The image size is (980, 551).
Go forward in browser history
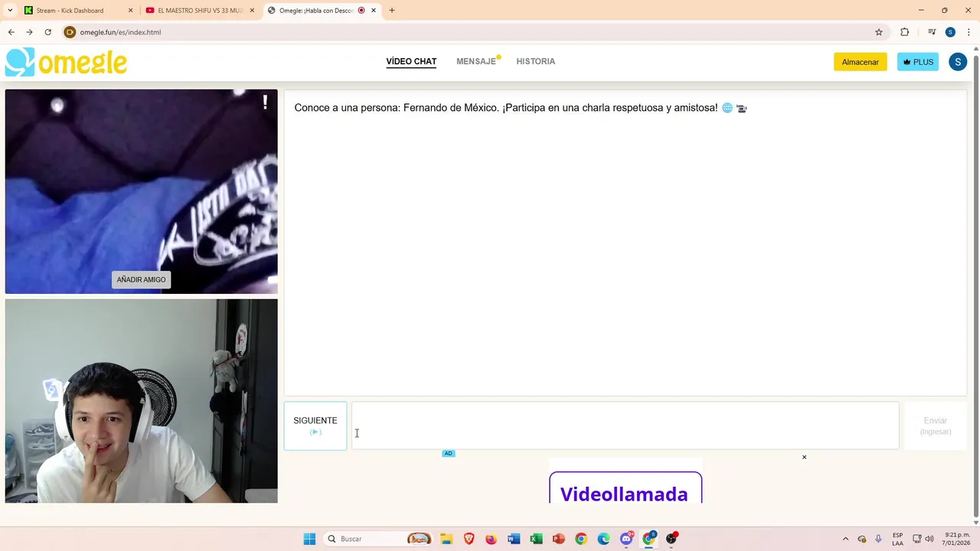click(x=29, y=32)
